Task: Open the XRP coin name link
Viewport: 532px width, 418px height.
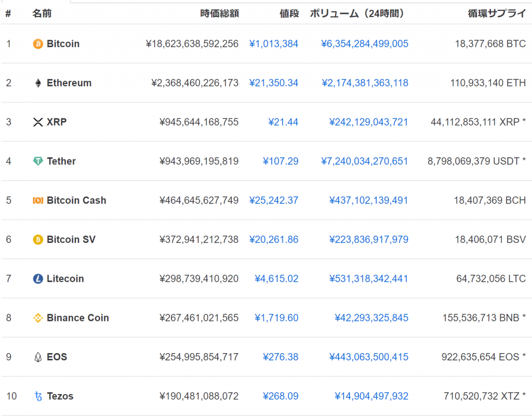Action: point(57,122)
